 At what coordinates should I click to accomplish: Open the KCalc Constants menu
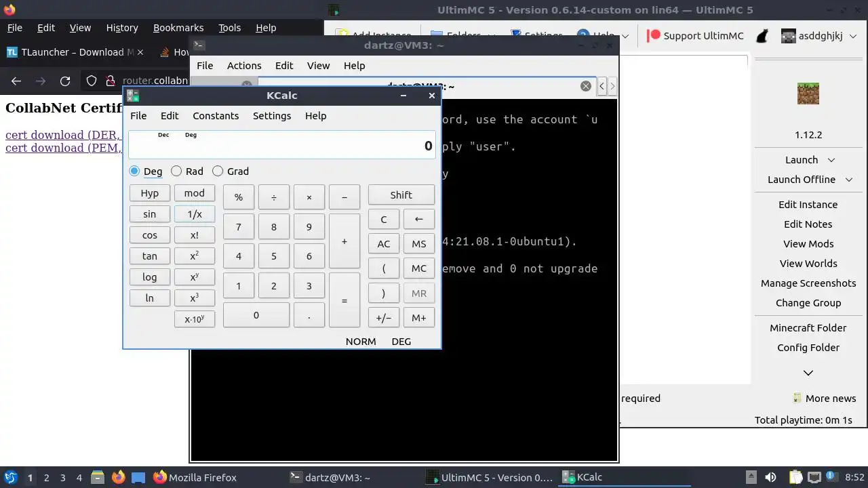pyautogui.click(x=216, y=116)
